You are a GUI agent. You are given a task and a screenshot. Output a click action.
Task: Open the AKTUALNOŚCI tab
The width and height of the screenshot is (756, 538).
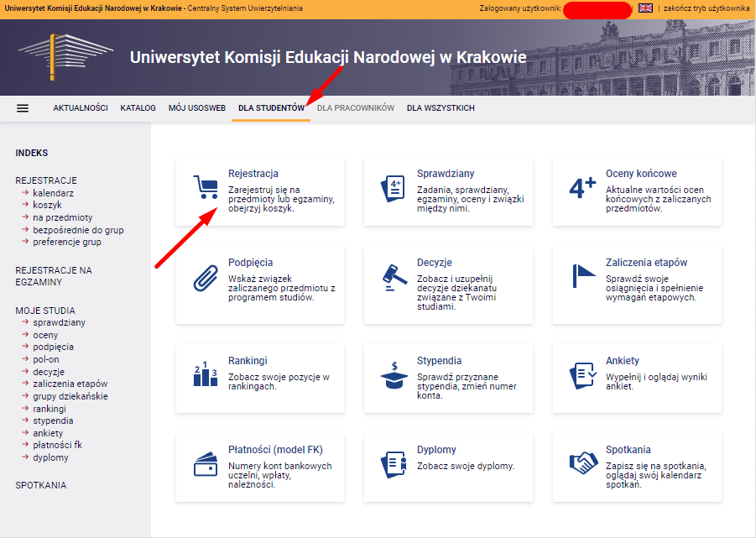coord(81,108)
